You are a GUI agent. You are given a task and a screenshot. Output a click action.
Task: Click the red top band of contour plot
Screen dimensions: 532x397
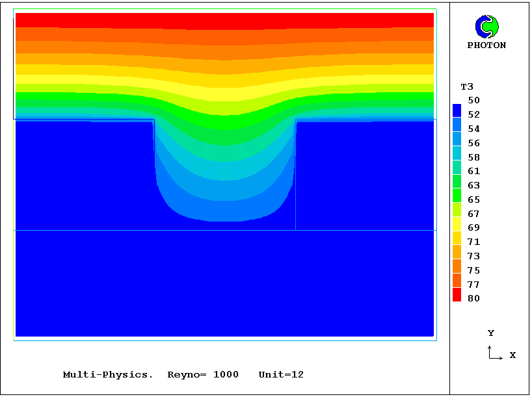coord(224,19)
